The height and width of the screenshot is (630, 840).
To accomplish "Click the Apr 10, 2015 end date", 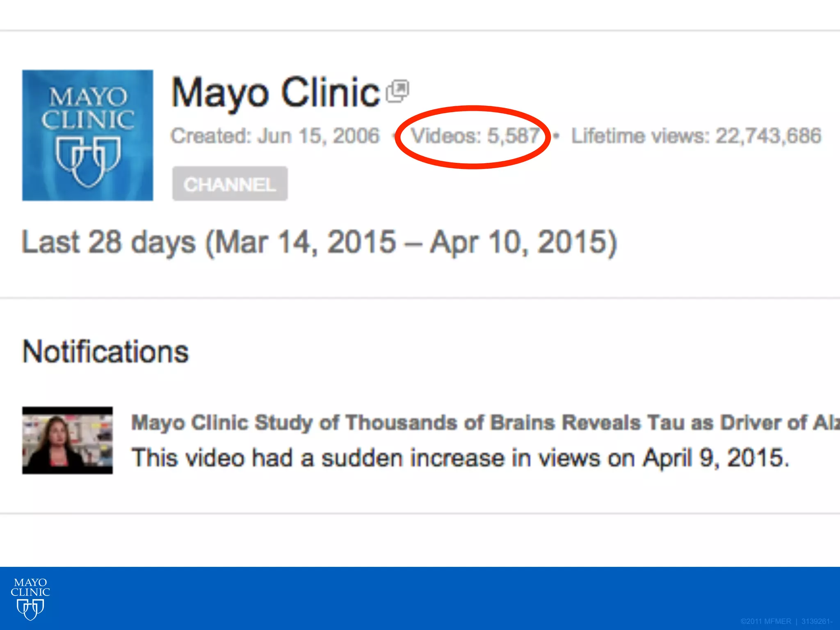I will pyautogui.click(x=519, y=242).
